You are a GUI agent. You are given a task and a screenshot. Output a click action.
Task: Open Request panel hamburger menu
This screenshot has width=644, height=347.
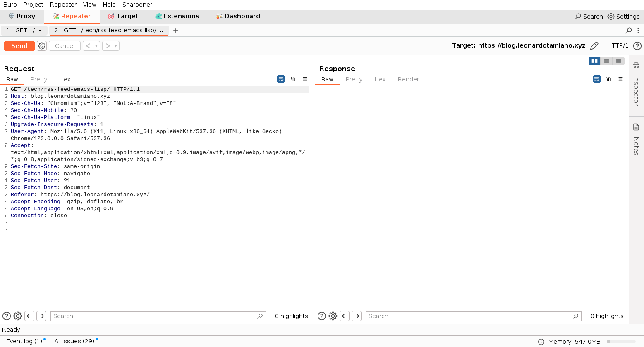coord(305,79)
